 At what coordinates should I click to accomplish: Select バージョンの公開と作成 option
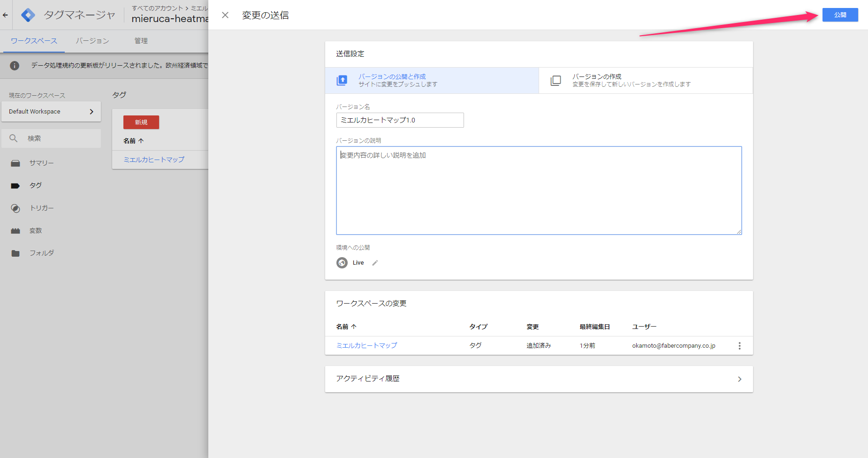(x=432, y=80)
